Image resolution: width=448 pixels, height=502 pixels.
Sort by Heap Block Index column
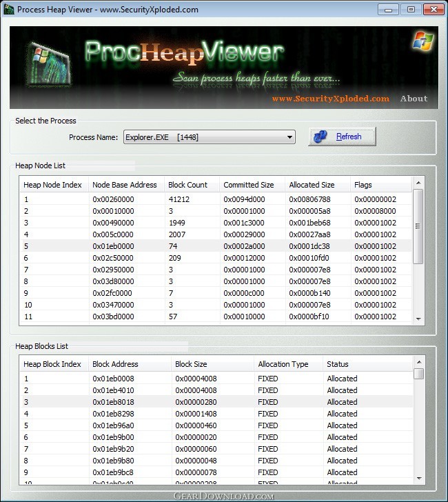[54, 364]
